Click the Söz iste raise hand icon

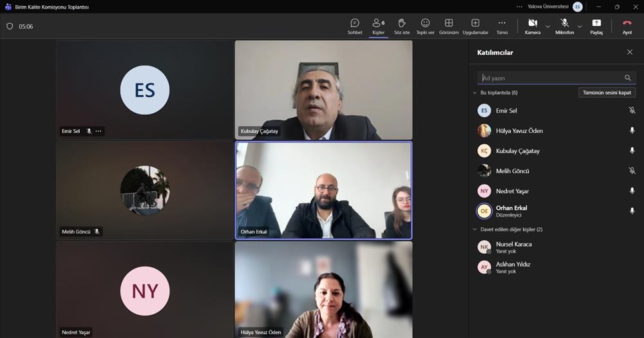(x=402, y=24)
